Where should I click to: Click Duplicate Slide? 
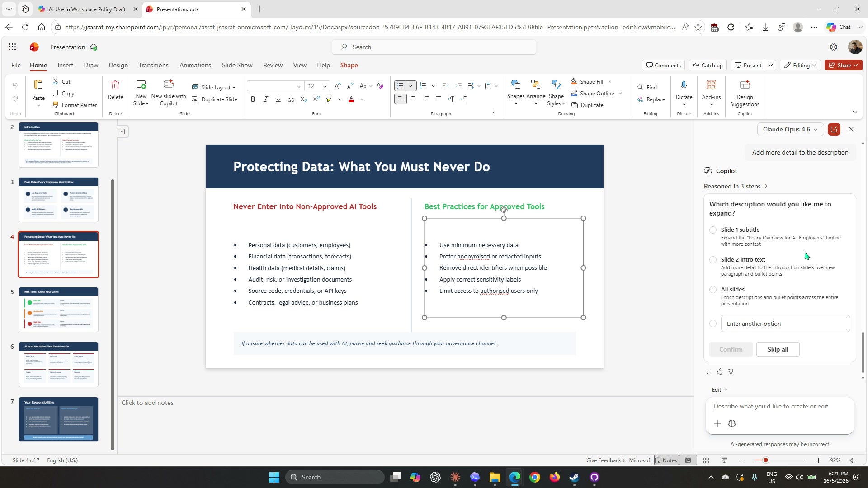tap(214, 99)
